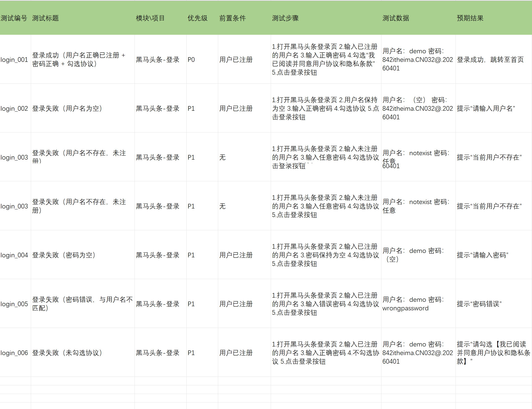Click the steps cell with 输入错误密码
This screenshot has height=409, width=532.
326,304
